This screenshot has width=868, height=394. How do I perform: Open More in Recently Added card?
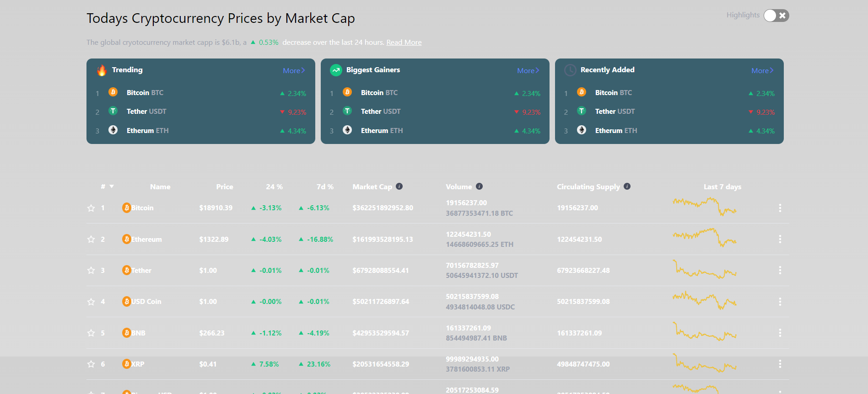pyautogui.click(x=762, y=70)
